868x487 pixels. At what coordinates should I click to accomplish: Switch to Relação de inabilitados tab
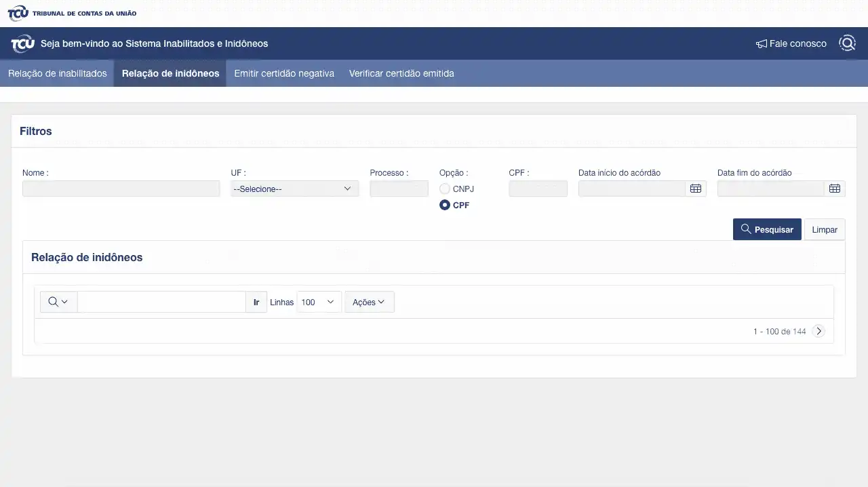[57, 73]
